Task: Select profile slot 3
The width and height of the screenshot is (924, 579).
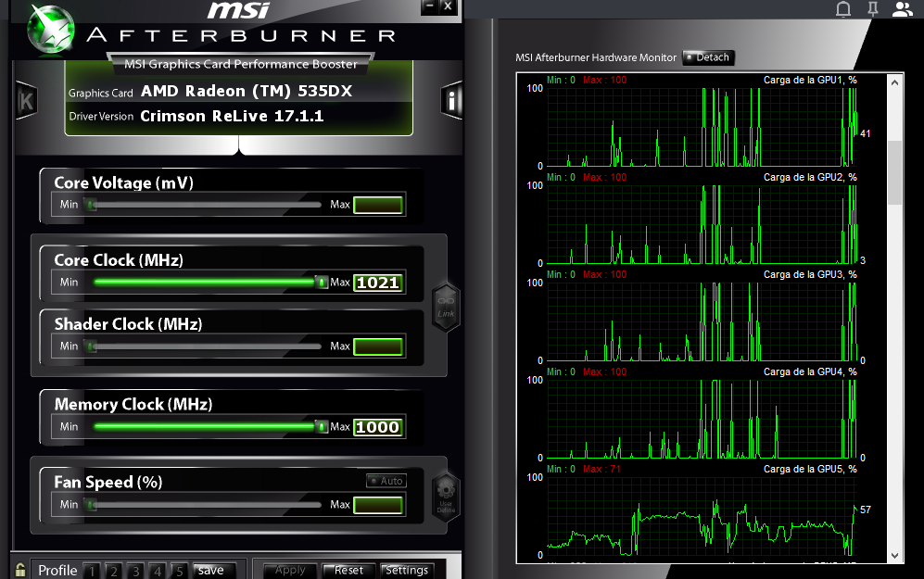Action: tap(135, 571)
